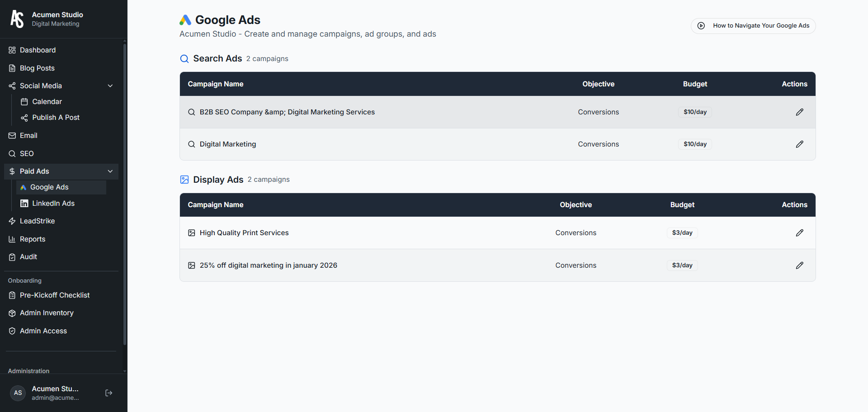Click How to Navigate Your Google Ads
868x412 pixels.
753,26
